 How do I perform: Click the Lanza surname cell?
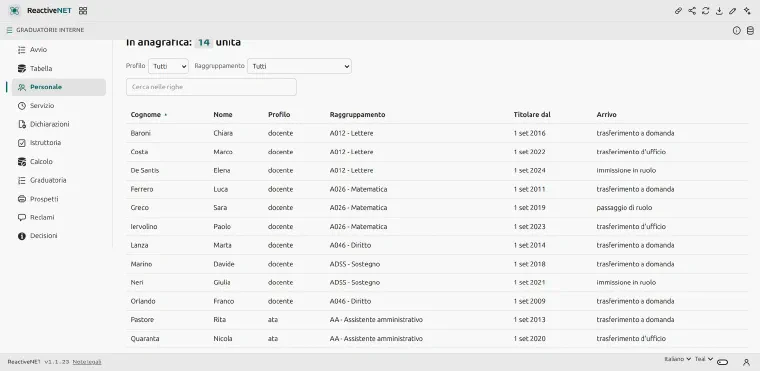(140, 245)
